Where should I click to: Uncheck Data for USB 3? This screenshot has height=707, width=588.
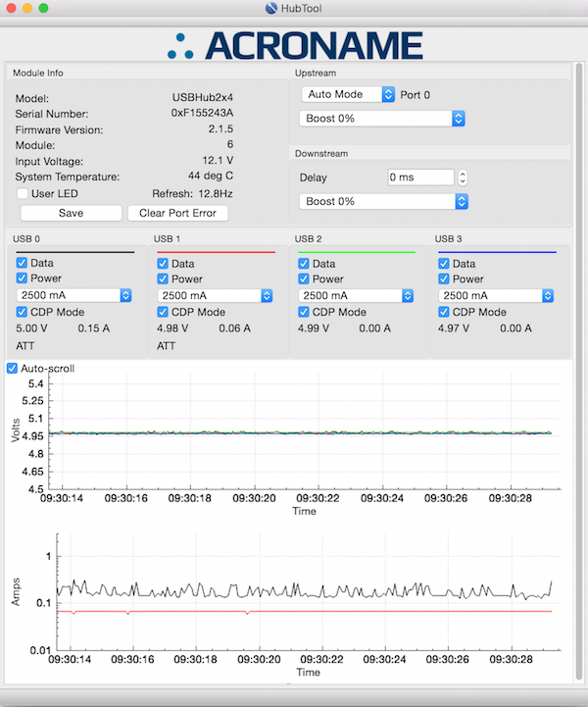(444, 263)
